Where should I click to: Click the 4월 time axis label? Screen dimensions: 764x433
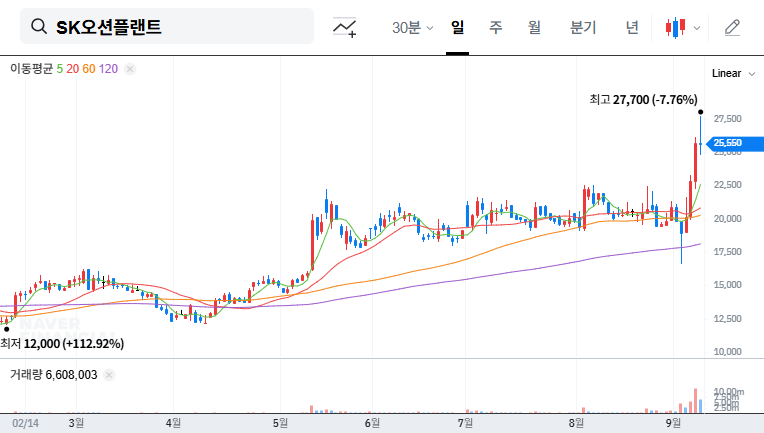coord(173,423)
